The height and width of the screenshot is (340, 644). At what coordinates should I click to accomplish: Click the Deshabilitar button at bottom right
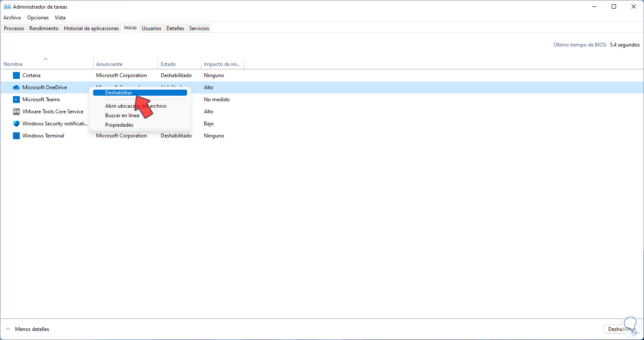(622, 329)
